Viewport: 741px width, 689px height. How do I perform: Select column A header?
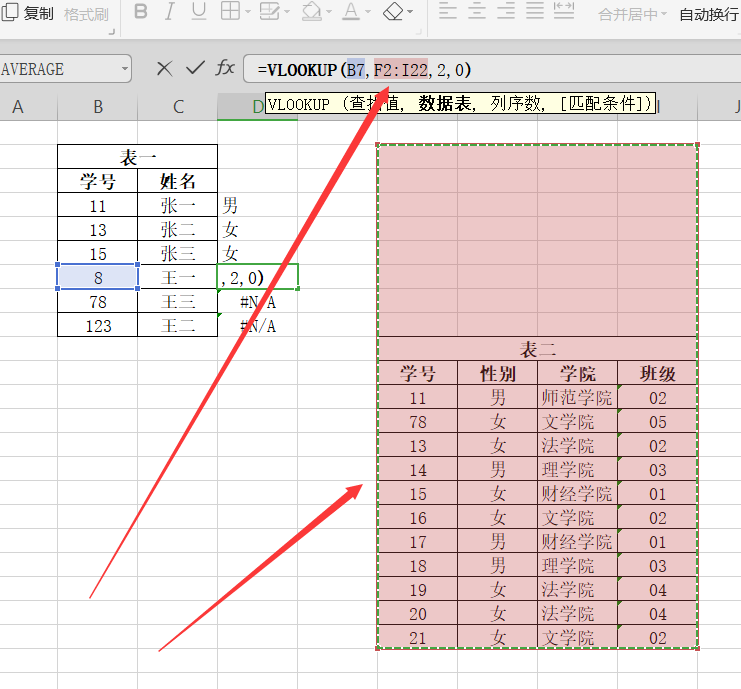[x=28, y=107]
